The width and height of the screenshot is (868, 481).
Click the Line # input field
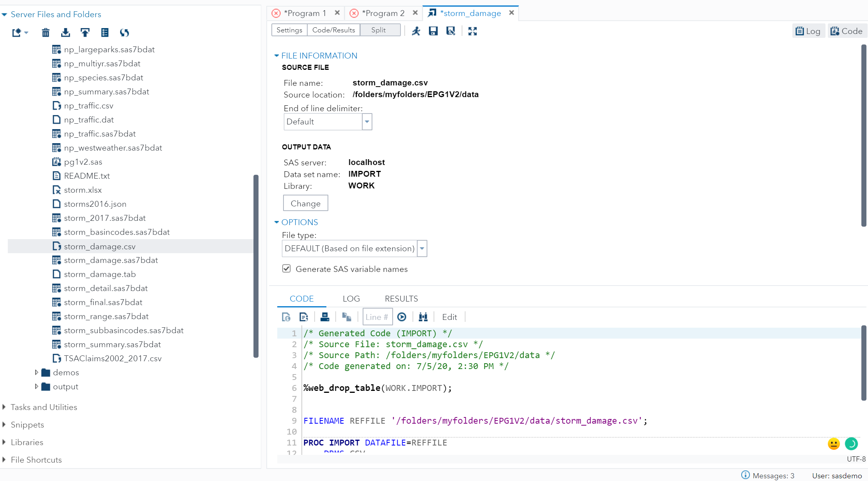[x=377, y=317]
